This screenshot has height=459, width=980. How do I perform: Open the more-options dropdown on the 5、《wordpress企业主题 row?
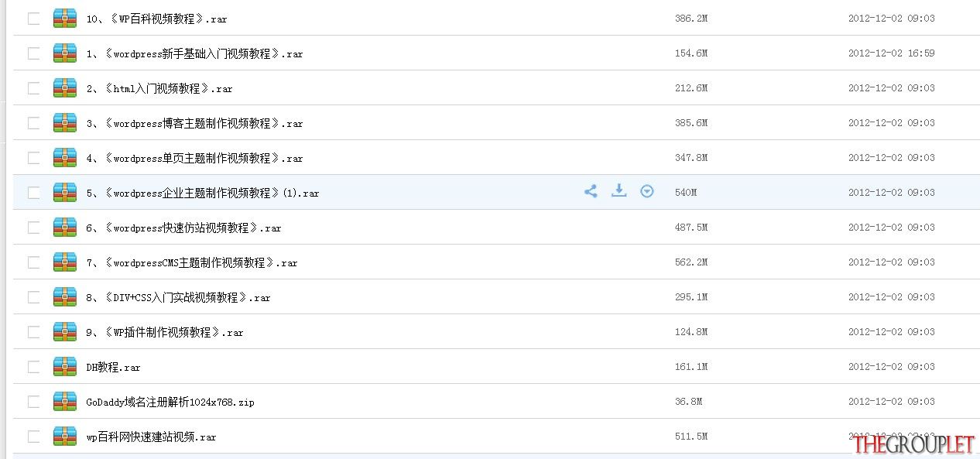pos(647,191)
